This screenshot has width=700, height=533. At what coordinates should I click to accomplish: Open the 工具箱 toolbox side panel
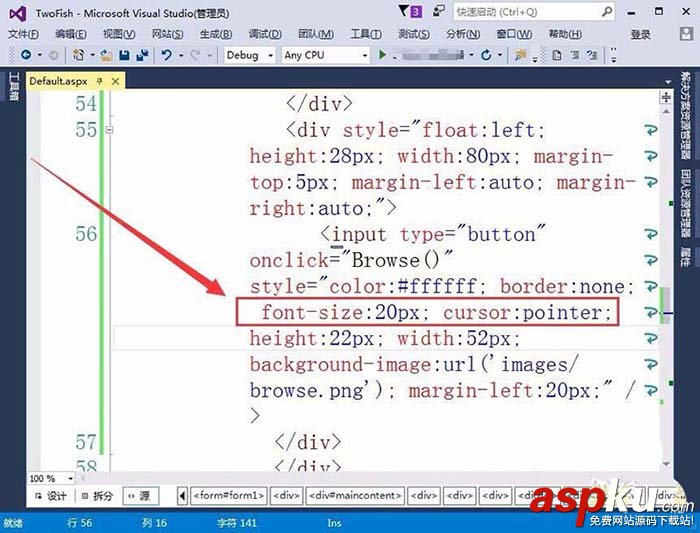[x=13, y=87]
